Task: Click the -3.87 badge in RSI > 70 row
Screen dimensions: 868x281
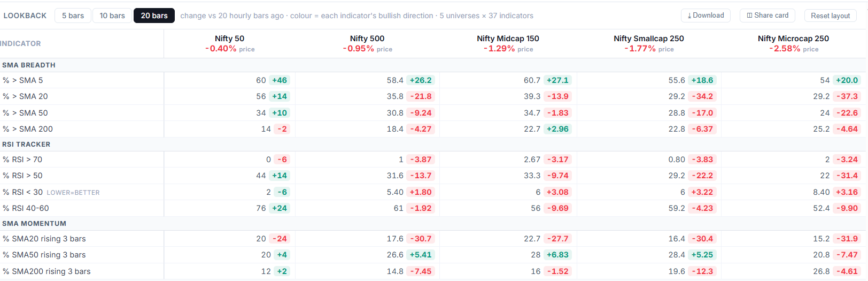Action: 421,160
